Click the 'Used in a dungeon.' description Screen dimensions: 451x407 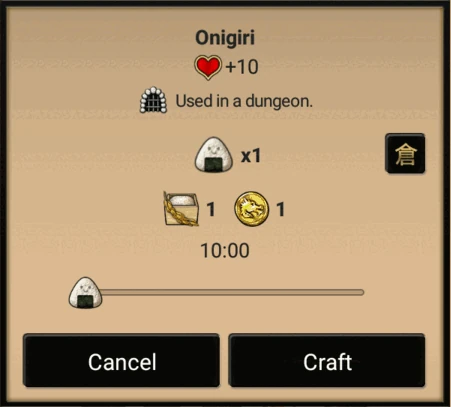coord(244,101)
